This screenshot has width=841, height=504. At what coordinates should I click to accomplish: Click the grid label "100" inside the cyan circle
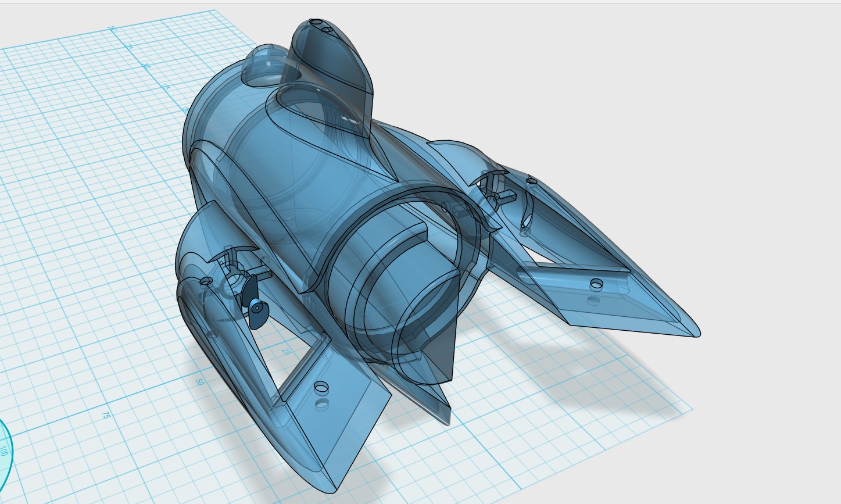point(4,451)
